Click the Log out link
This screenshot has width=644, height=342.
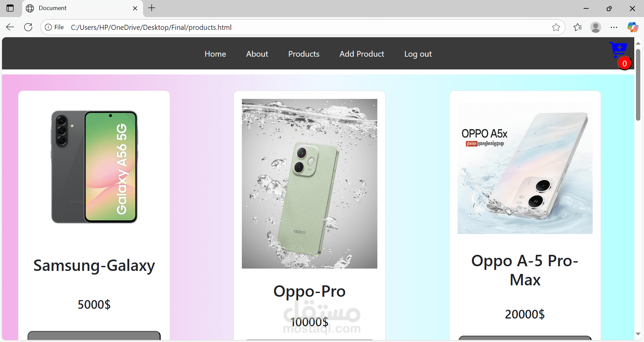418,54
